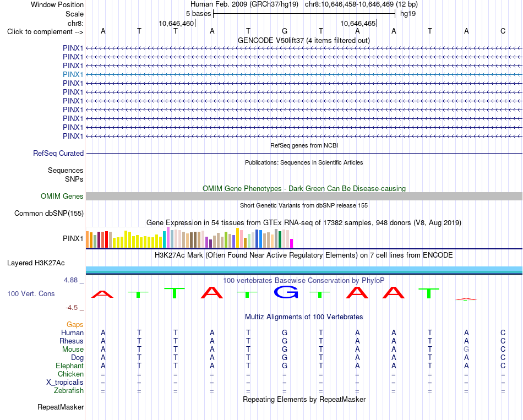Click the light-blue H3K27Ac signal band

click(x=304, y=269)
